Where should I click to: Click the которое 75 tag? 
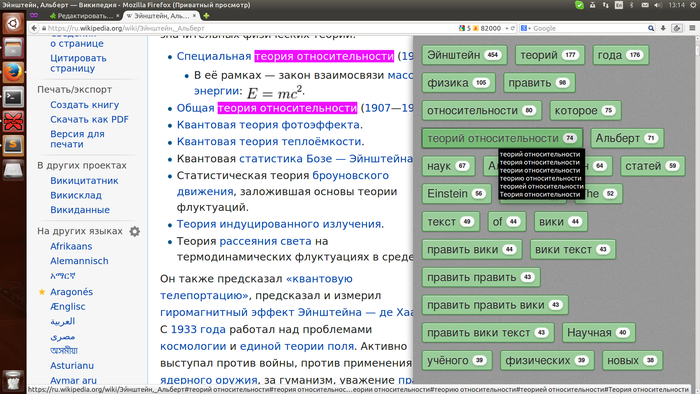point(585,110)
